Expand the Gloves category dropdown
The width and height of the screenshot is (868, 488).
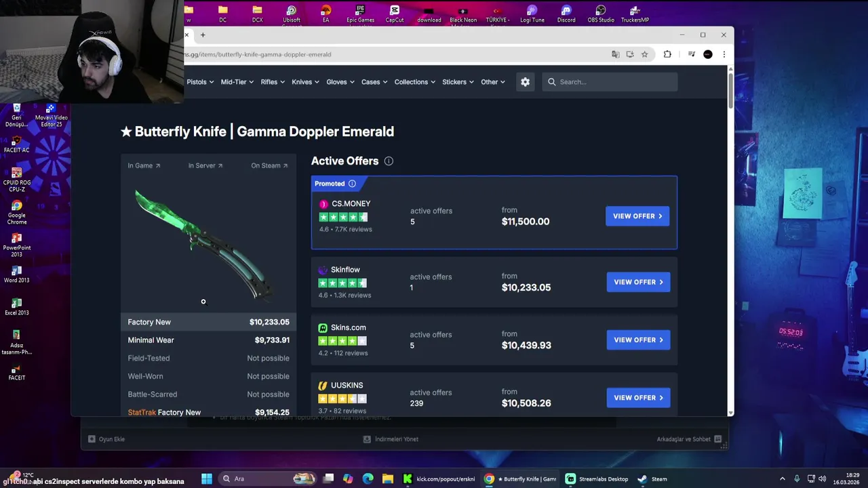pyautogui.click(x=340, y=82)
